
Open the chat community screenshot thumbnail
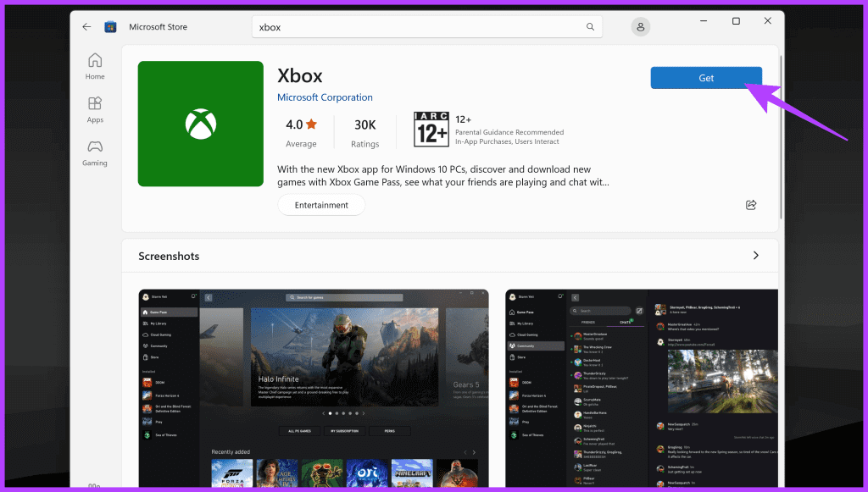tap(642, 388)
